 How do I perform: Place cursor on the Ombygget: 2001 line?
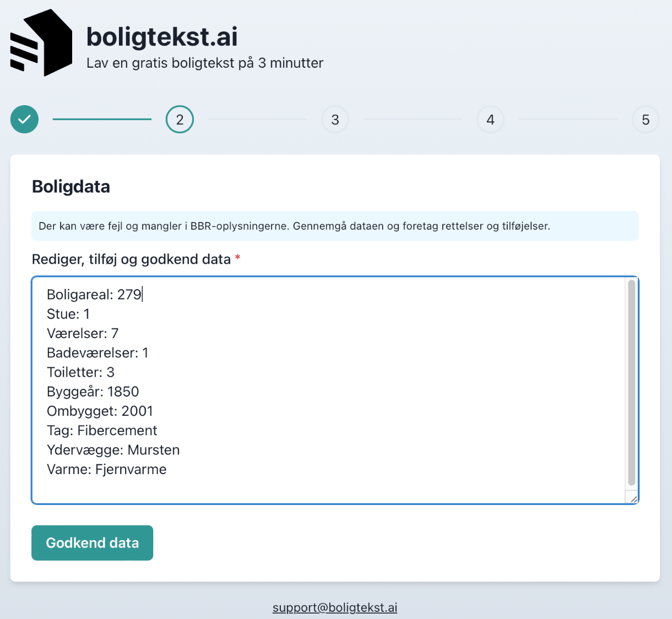[100, 411]
